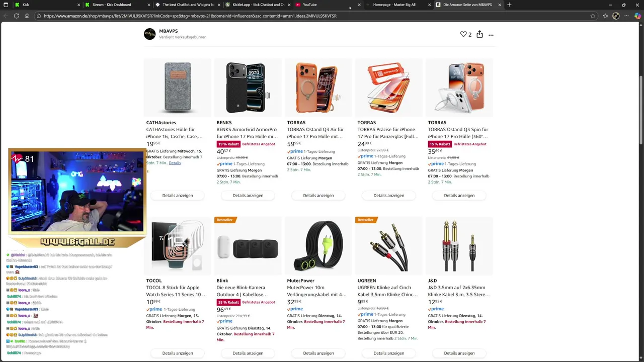Click Details anzeigen for the BENKS ArmorGrid case
Image resolution: width=644 pixels, height=362 pixels.
[x=248, y=196]
